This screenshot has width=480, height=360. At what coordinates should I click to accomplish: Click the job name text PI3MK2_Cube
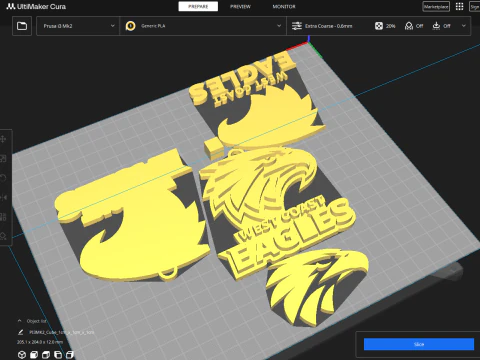click(x=62, y=332)
